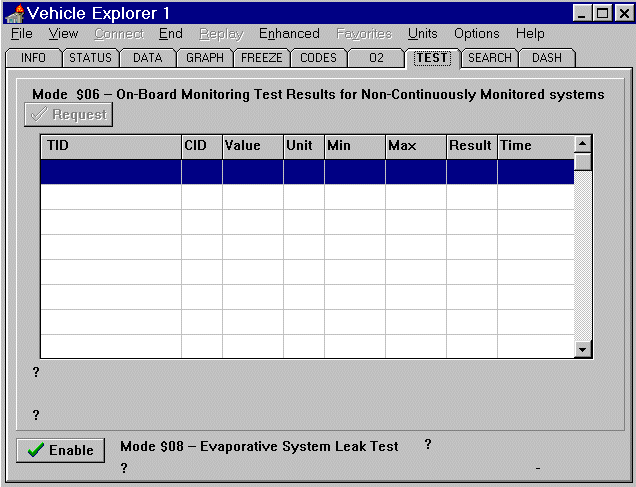Switch to the CODES tab
Image resolution: width=636 pixels, height=487 pixels.
(318, 58)
